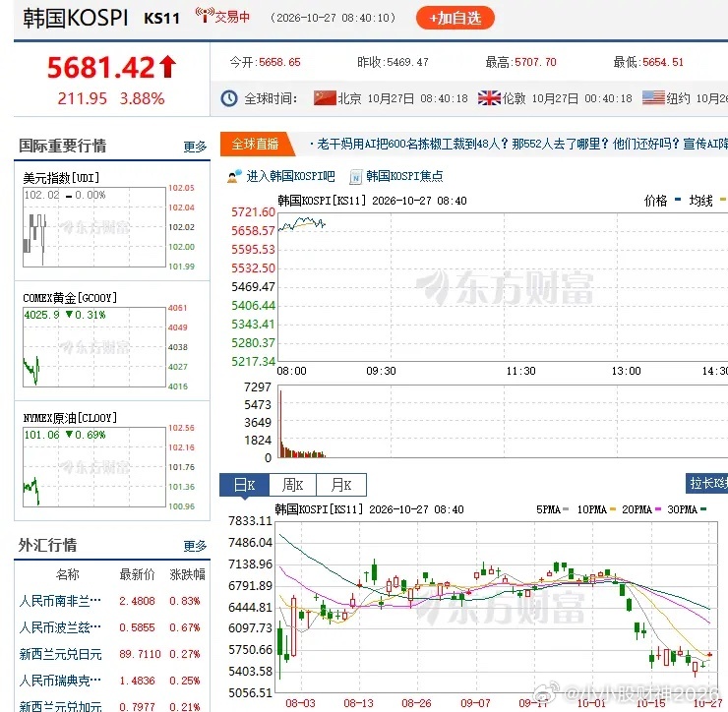Select the 日K daily chart tab
The height and width of the screenshot is (712, 728).
coord(244,485)
